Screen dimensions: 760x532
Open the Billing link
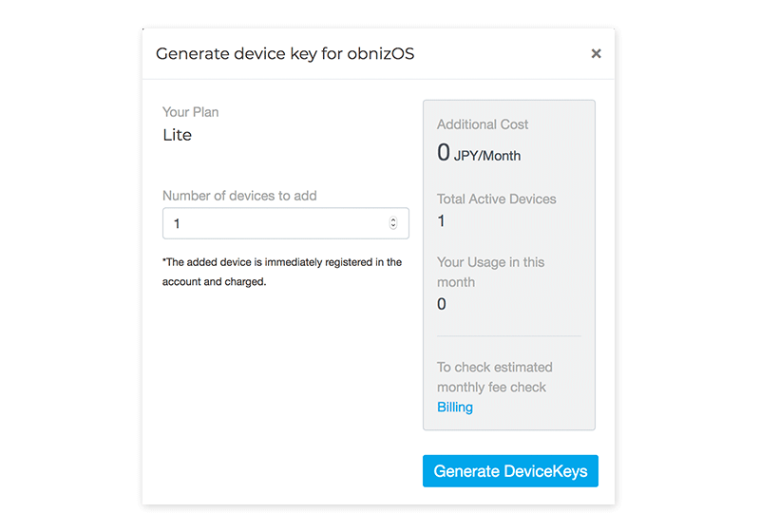click(455, 407)
